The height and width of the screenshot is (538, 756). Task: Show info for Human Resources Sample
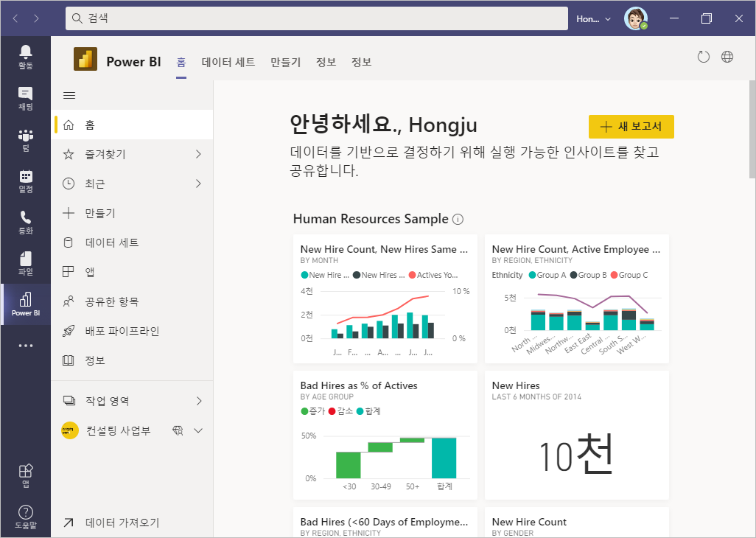pyautogui.click(x=458, y=220)
